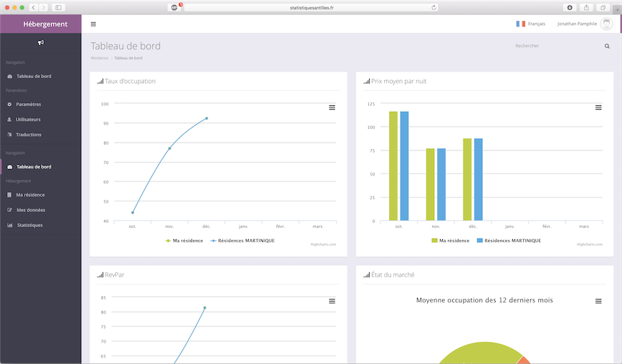Reload the page with refresh icon
622x364 pixels.
pyautogui.click(x=434, y=8)
